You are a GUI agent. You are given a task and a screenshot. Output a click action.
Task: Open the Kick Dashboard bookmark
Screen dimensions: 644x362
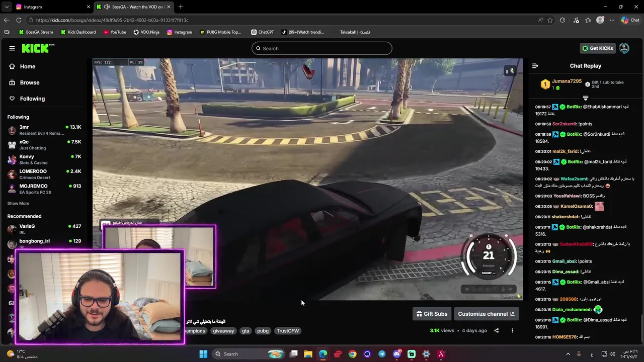78,32
